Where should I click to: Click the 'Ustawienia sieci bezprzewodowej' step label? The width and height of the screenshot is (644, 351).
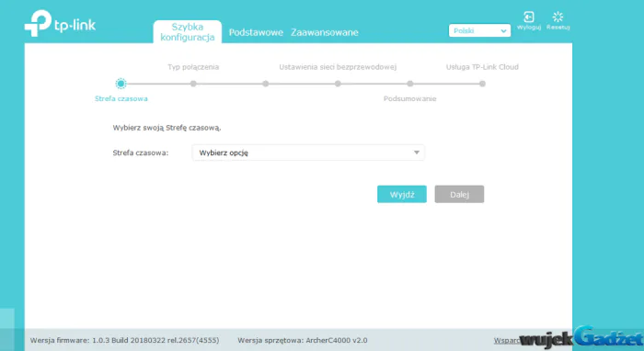(338, 67)
